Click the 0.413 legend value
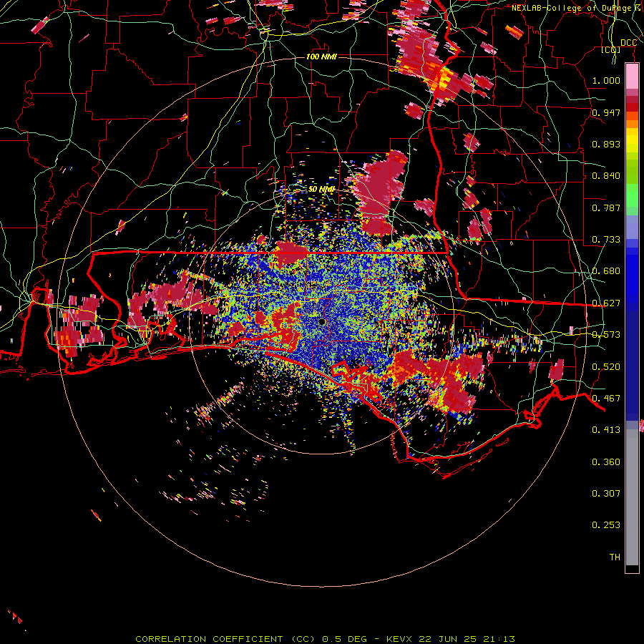 pyautogui.click(x=606, y=430)
